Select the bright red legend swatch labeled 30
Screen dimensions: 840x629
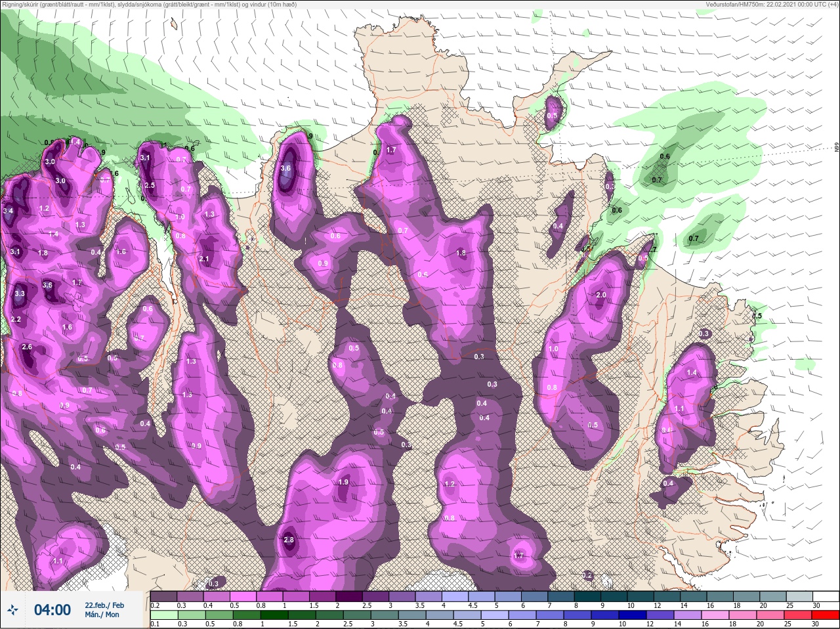(x=825, y=615)
